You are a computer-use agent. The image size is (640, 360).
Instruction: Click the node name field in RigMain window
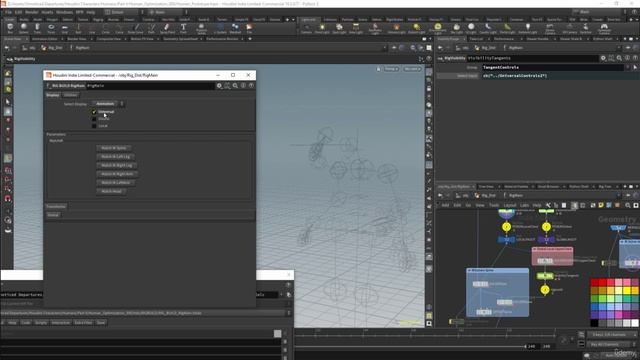pos(150,86)
